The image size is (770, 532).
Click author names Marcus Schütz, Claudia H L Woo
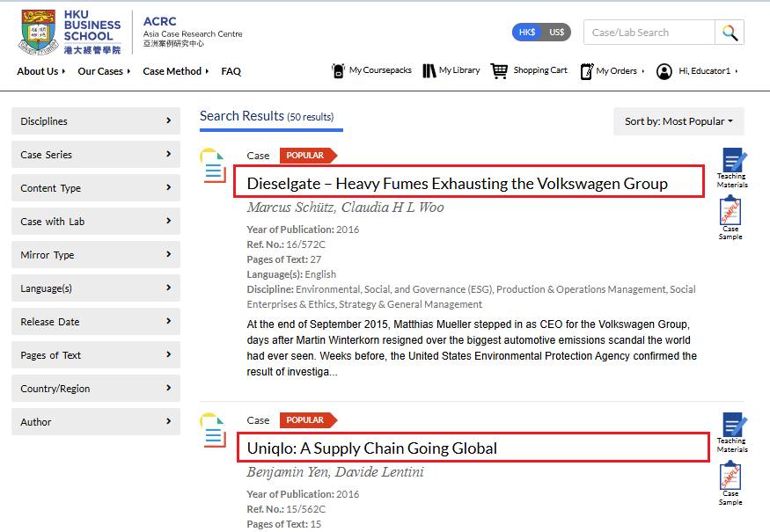point(345,208)
